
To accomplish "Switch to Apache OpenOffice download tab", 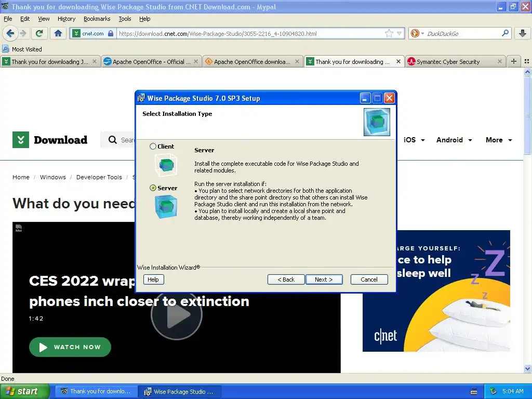I will click(252, 62).
